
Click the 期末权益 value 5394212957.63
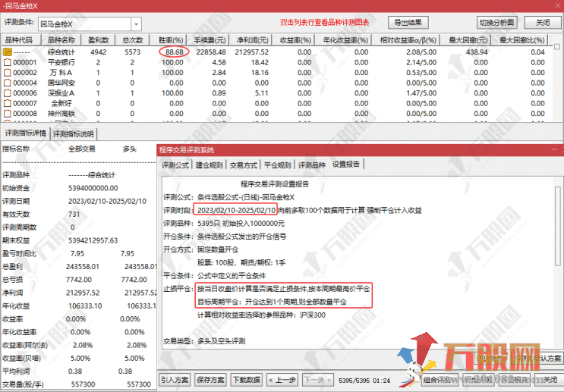tap(93, 240)
